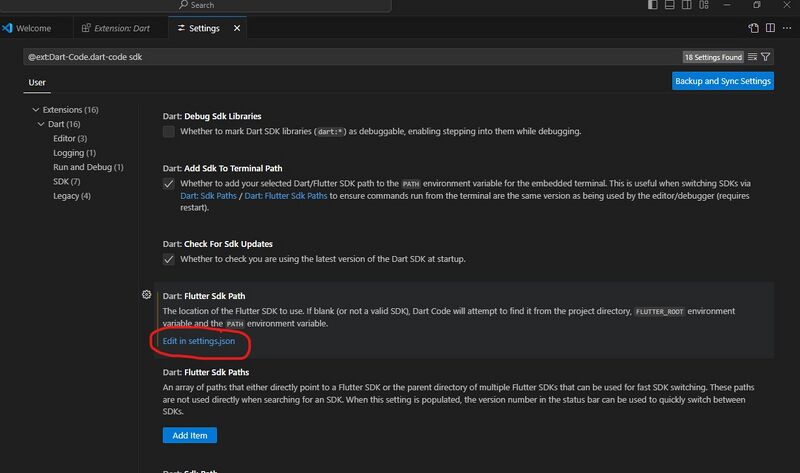The height and width of the screenshot is (473, 800).
Task: Click the Dart: Check For Sdk Updates heading
Action: point(218,244)
